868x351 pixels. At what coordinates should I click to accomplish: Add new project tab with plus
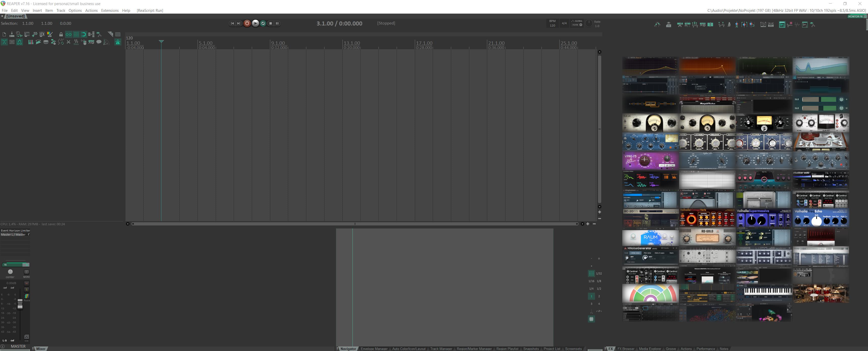pyautogui.click(x=2, y=16)
